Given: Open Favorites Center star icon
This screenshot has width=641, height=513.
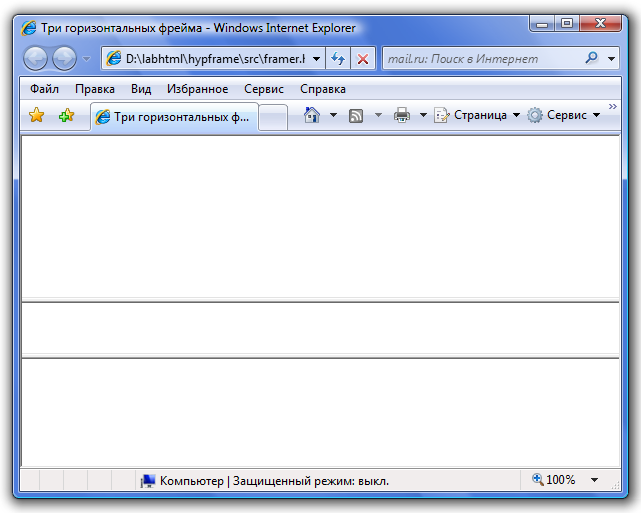Looking at the screenshot, I should point(36,115).
